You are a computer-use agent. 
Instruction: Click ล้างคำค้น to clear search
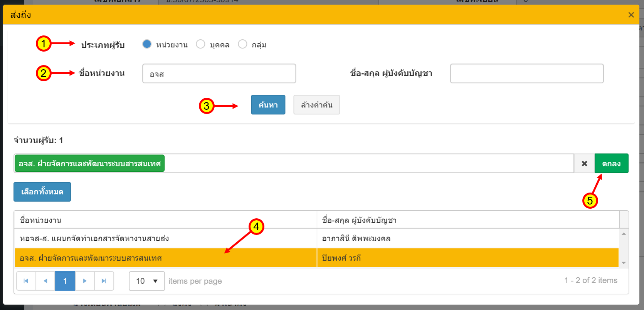pyautogui.click(x=316, y=105)
